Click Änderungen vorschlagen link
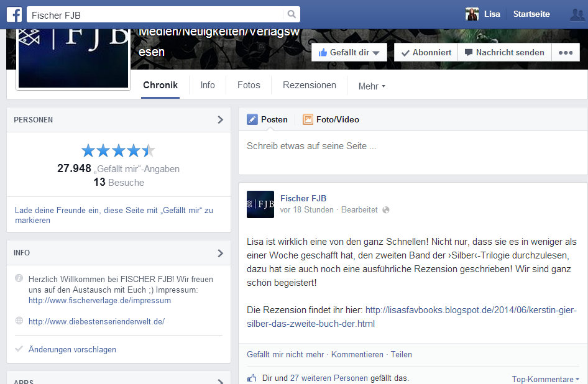Image resolution: width=588 pixels, height=384 pixels. click(72, 349)
